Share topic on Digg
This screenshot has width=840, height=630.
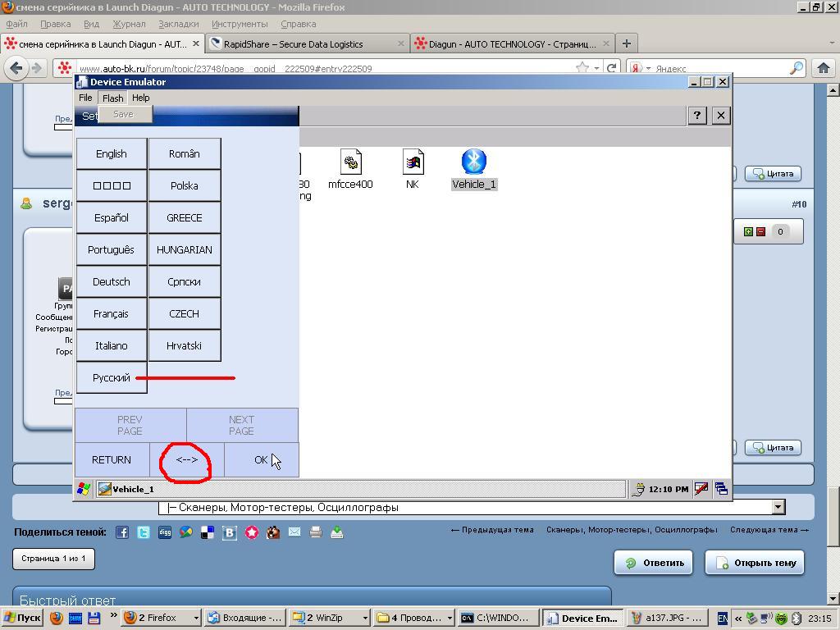pyautogui.click(x=165, y=532)
